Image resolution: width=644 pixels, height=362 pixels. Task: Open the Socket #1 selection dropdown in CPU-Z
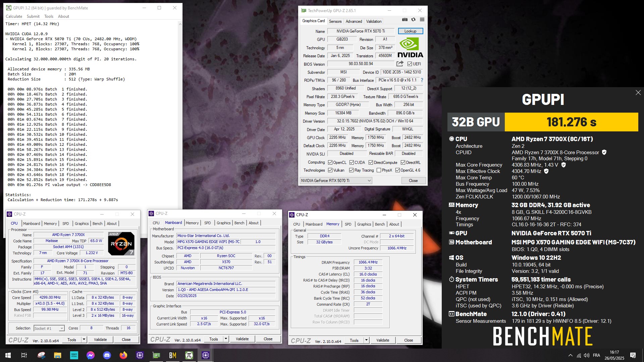pos(49,328)
